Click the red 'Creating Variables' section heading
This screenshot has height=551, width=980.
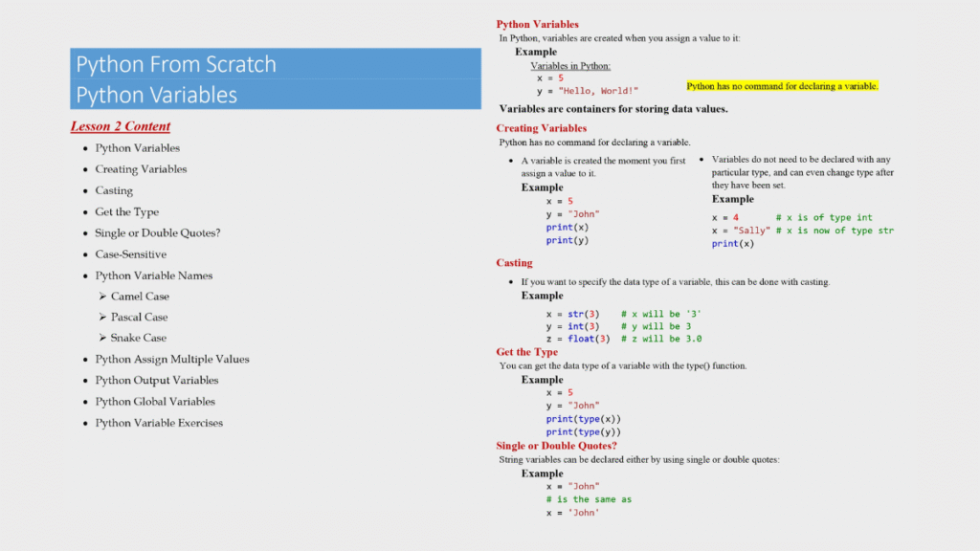pyautogui.click(x=541, y=127)
